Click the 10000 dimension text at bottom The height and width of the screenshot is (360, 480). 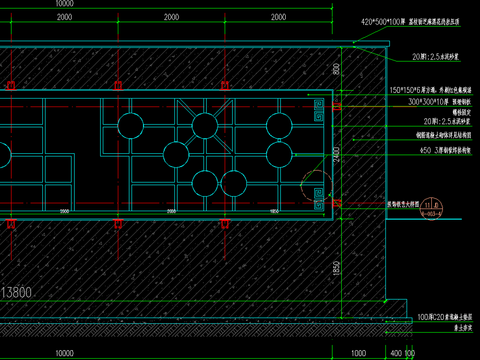65,353
